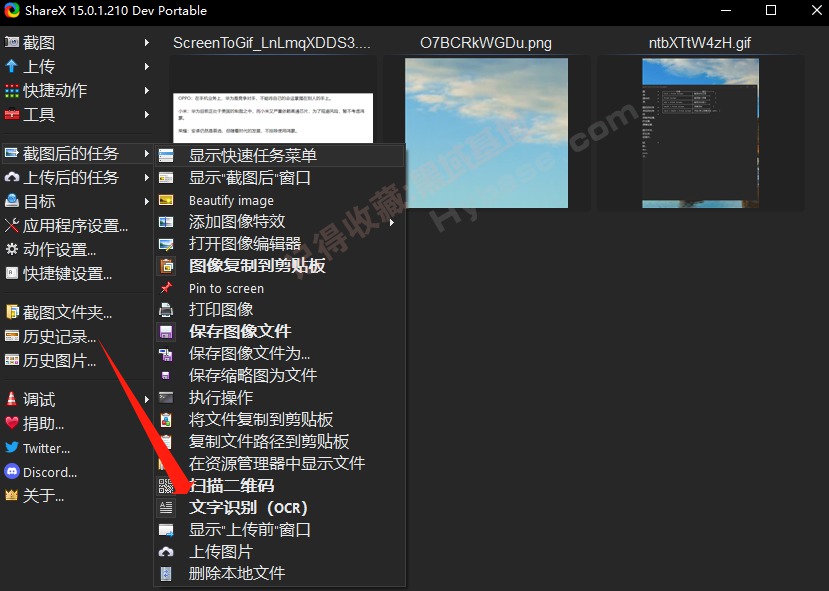
Task: Open 快捷键设置... dialog
Action: click(x=67, y=274)
